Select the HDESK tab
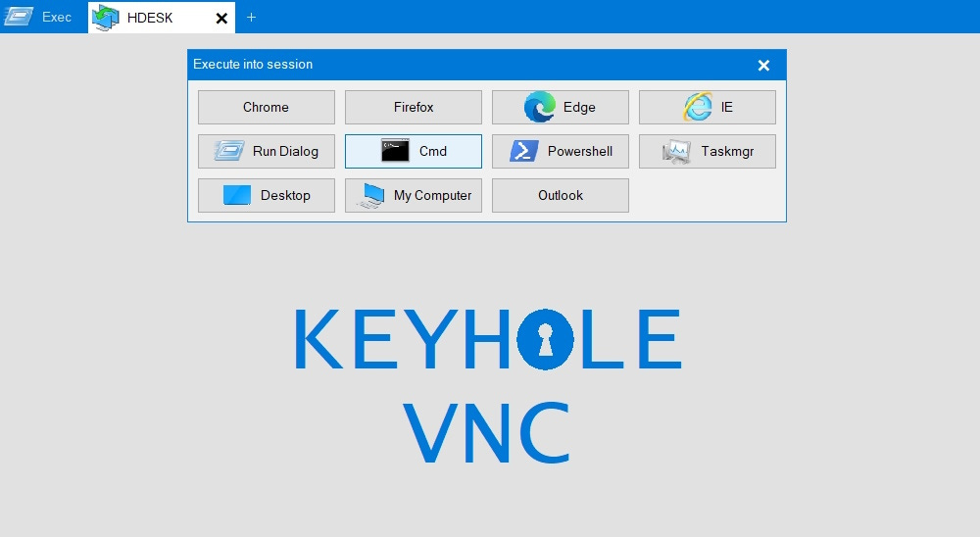This screenshot has height=537, width=980. point(162,18)
